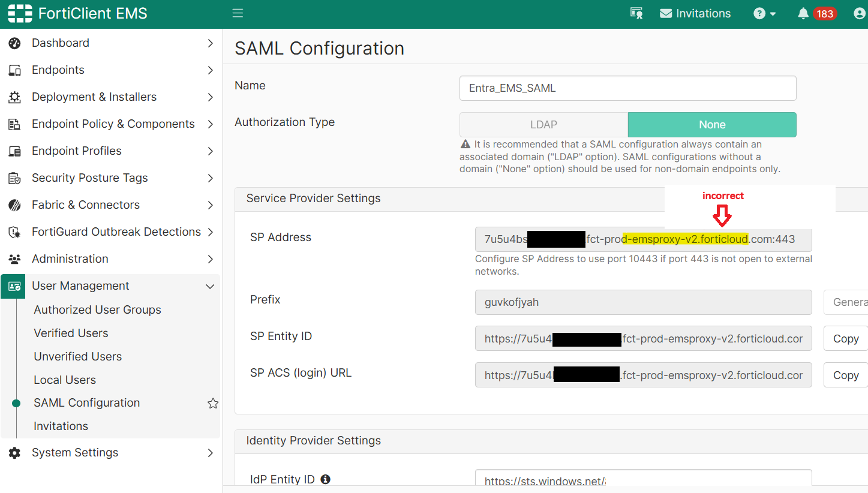Expand the Administration chevron
Image resolution: width=868 pixels, height=493 pixels.
pyautogui.click(x=210, y=259)
